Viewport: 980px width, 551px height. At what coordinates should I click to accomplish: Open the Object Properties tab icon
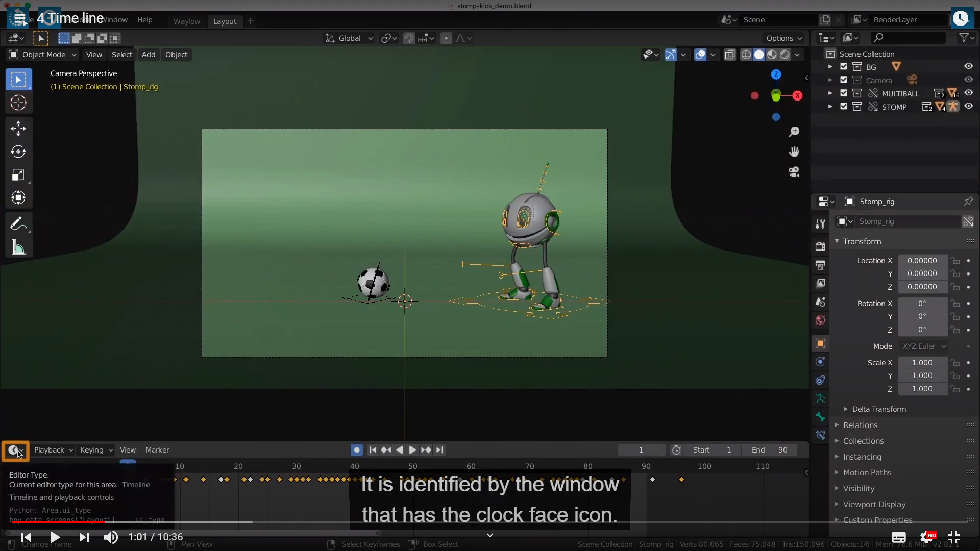(820, 343)
